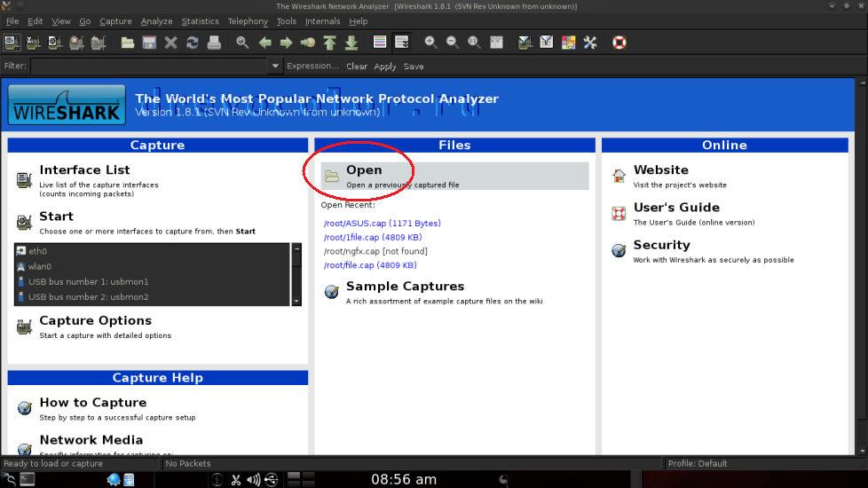This screenshot has width=868, height=488.
Task: Open recent file /root/ASUS.cap
Action: click(x=382, y=224)
